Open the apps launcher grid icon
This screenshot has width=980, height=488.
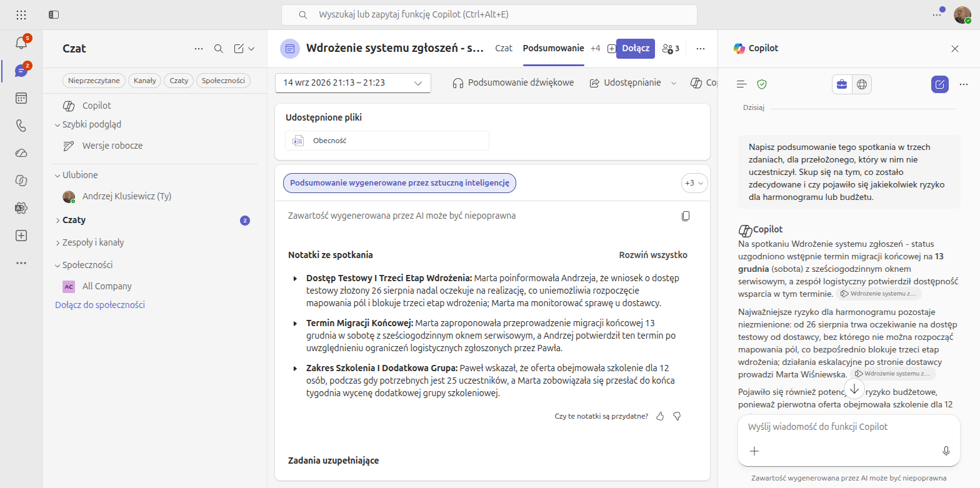[21, 14]
